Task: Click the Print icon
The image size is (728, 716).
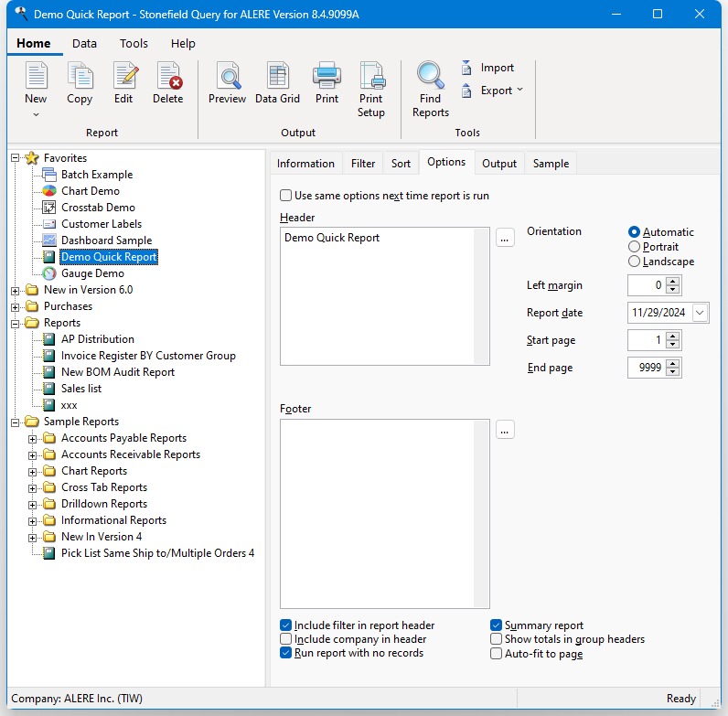Action: tap(327, 76)
